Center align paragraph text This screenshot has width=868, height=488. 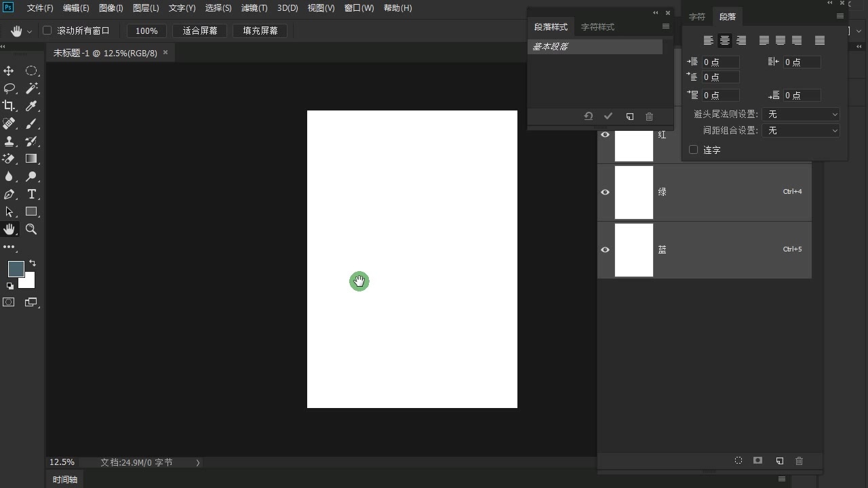[724, 41]
